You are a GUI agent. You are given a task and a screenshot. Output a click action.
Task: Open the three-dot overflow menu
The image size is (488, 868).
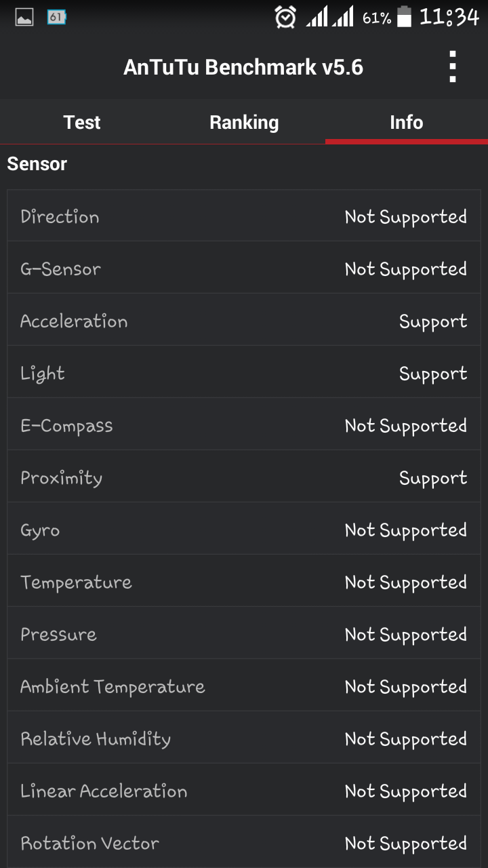point(453,66)
